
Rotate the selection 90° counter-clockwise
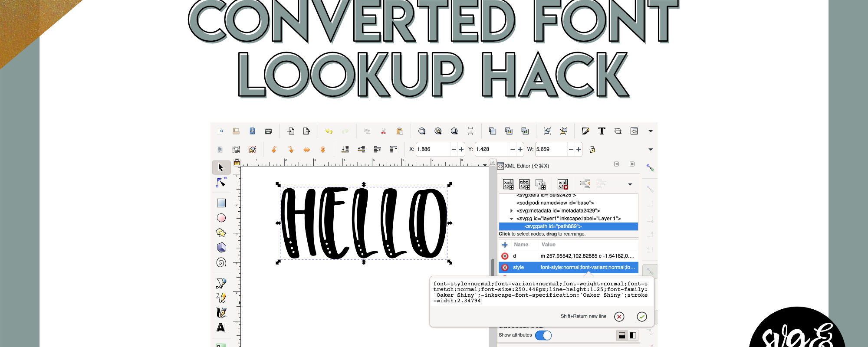274,149
